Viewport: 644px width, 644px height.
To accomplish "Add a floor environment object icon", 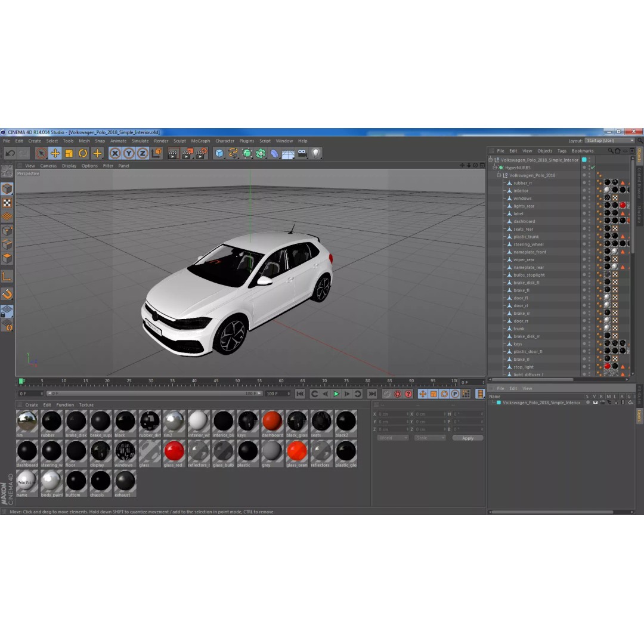I will click(289, 154).
